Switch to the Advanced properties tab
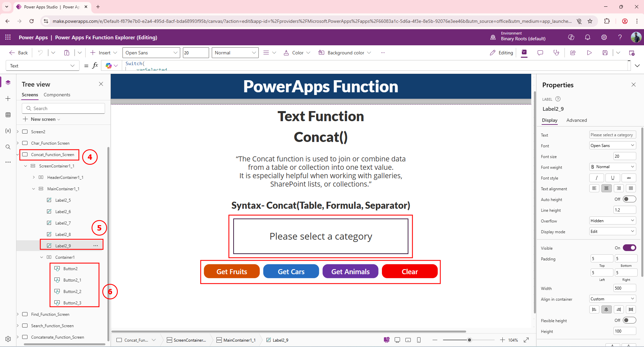This screenshot has width=644, height=347. coord(577,120)
